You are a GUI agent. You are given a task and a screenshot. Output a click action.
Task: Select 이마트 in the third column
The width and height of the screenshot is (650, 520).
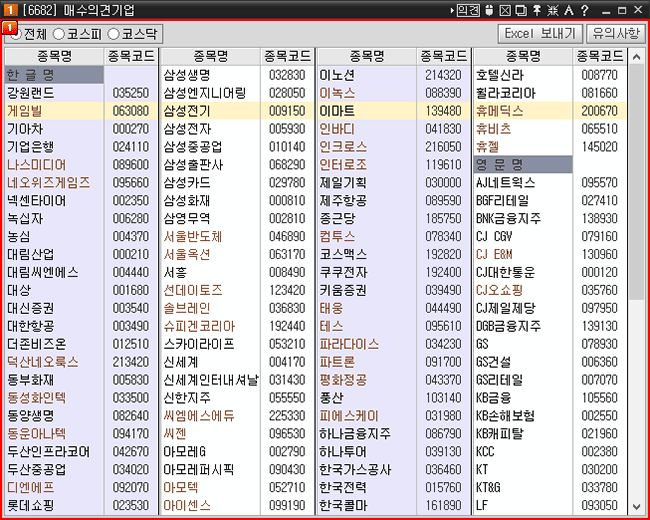pos(337,111)
